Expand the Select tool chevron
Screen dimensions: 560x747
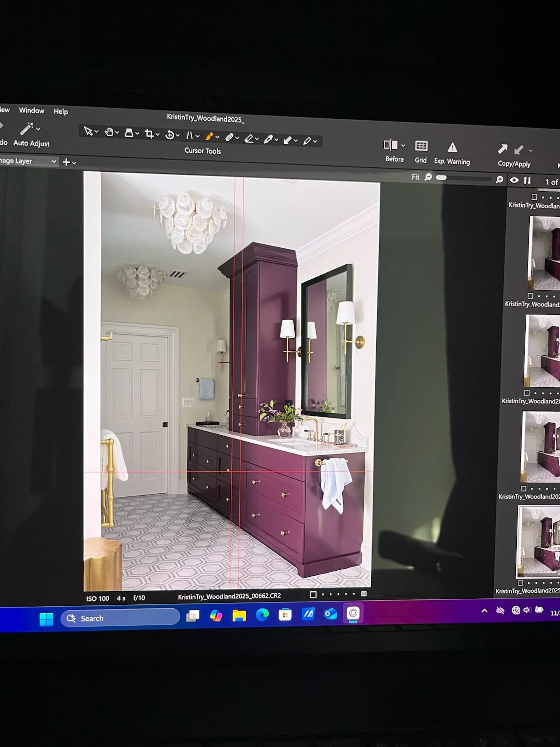tap(97, 132)
